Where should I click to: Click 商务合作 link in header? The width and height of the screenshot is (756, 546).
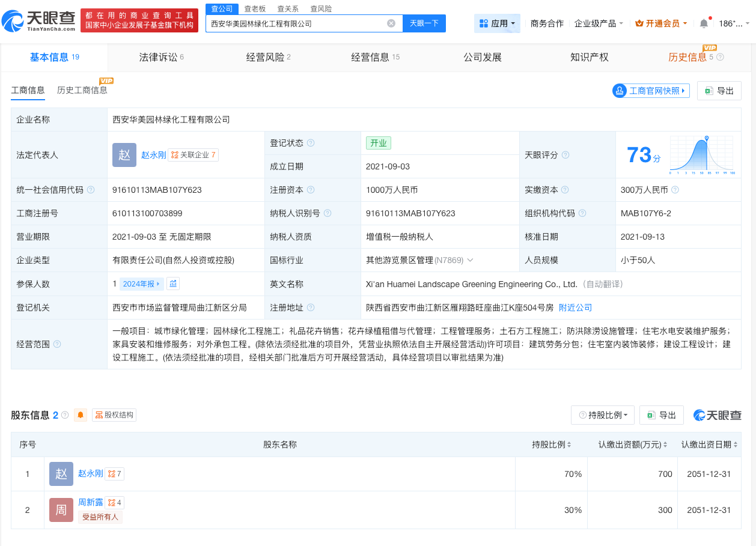click(x=547, y=23)
